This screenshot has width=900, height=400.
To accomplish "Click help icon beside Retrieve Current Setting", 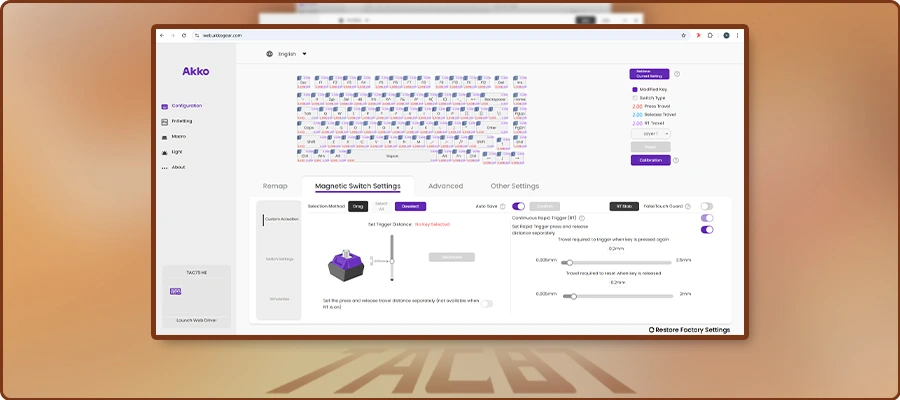I will 677,74.
